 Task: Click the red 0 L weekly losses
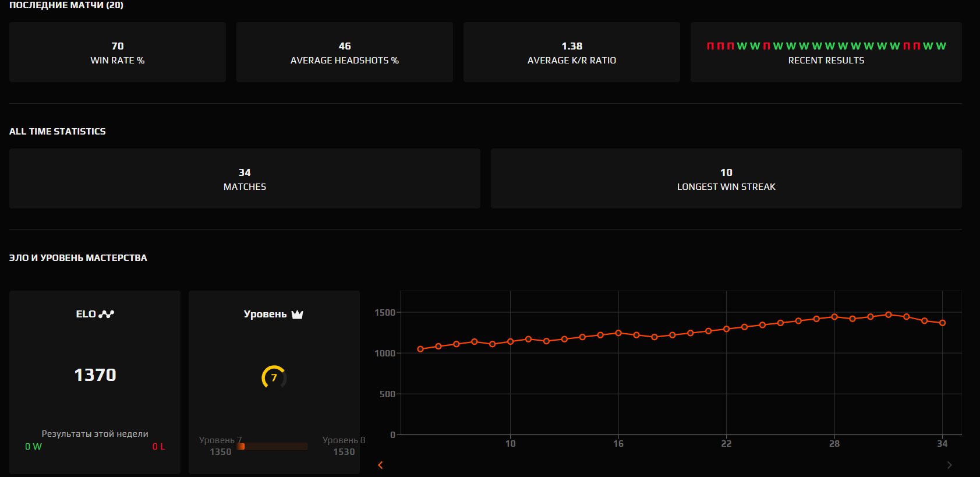click(158, 447)
